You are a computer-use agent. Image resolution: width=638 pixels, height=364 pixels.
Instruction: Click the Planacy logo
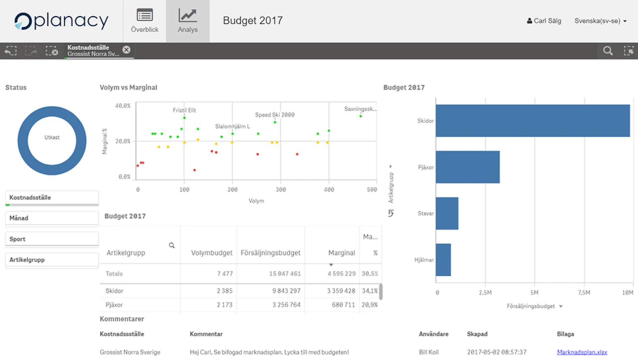[x=62, y=21]
